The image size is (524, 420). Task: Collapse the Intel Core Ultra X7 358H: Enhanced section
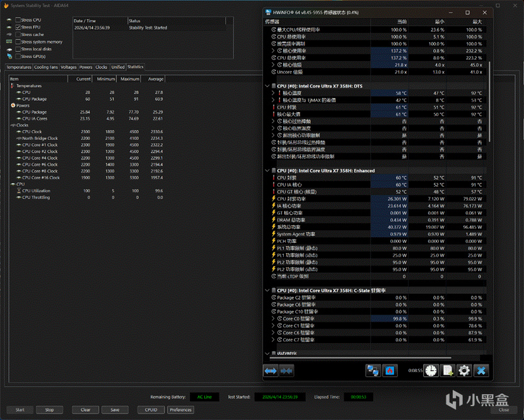(267, 171)
